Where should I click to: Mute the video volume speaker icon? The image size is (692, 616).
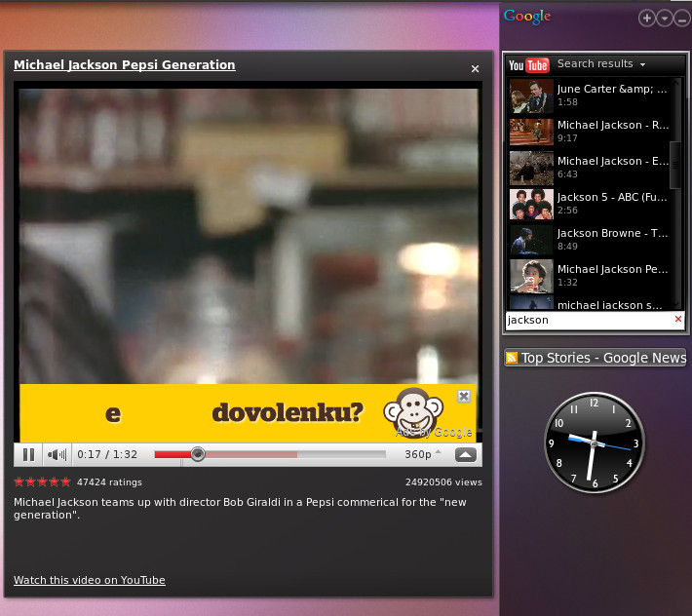[x=57, y=454]
